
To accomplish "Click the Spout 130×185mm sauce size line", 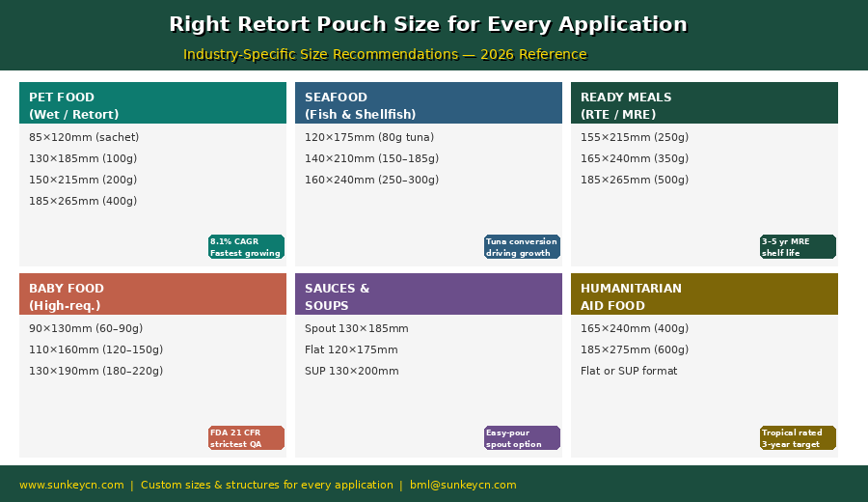I will 357,328.
